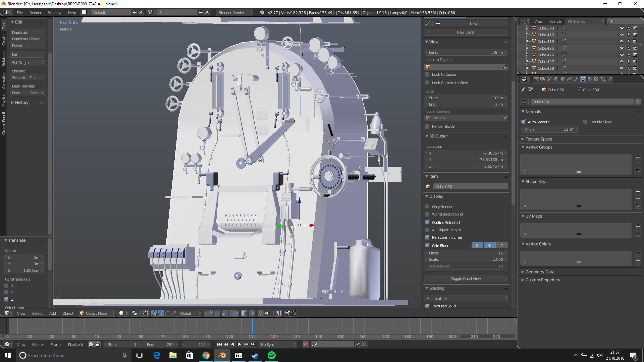Open the World properties tab
The width and height of the screenshot is (644, 362).
point(556,79)
